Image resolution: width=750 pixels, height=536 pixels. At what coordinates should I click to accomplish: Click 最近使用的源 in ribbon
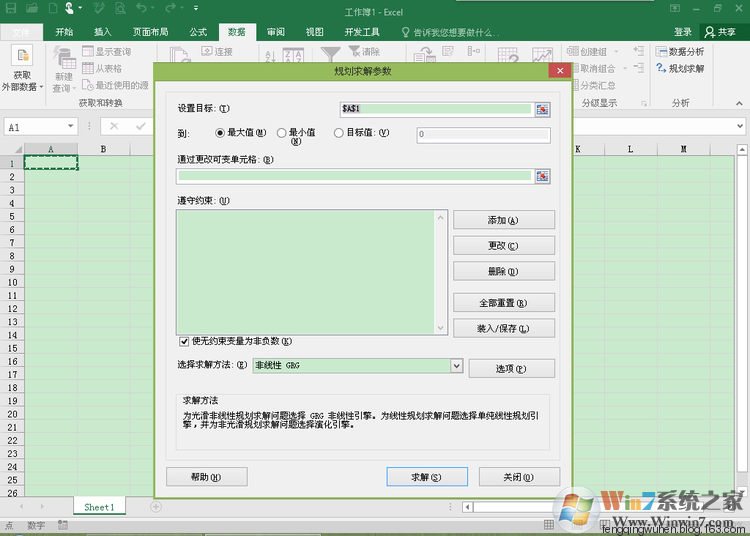pos(115,85)
